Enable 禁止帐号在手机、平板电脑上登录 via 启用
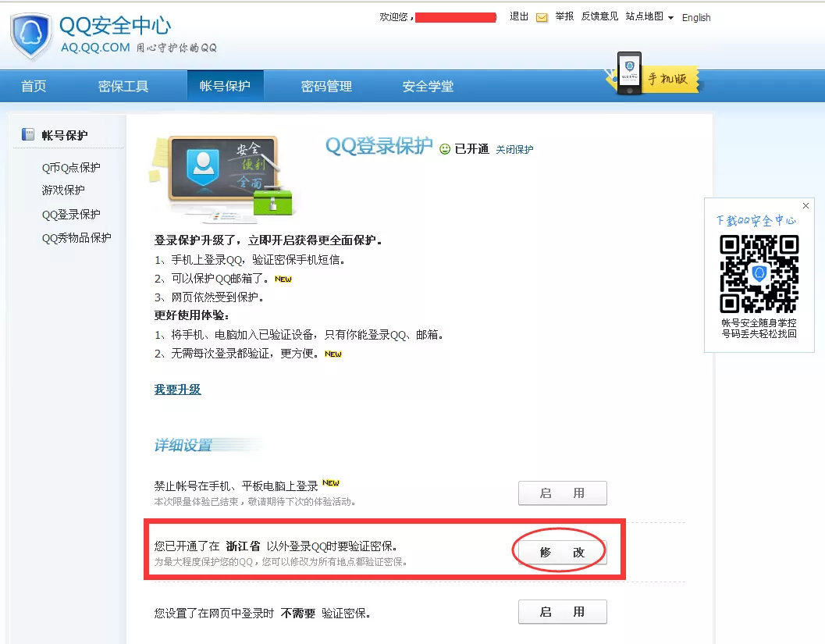The width and height of the screenshot is (825, 644). coord(562,493)
